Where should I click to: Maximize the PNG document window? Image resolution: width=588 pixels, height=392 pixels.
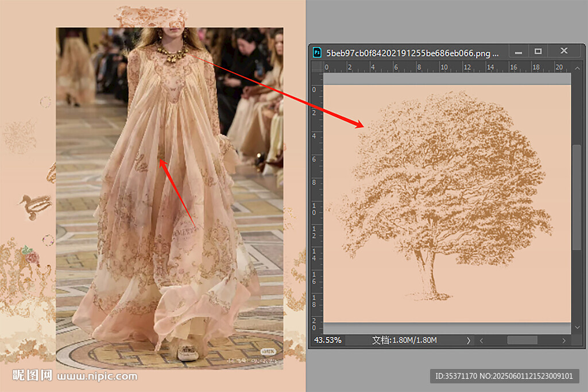[538, 52]
